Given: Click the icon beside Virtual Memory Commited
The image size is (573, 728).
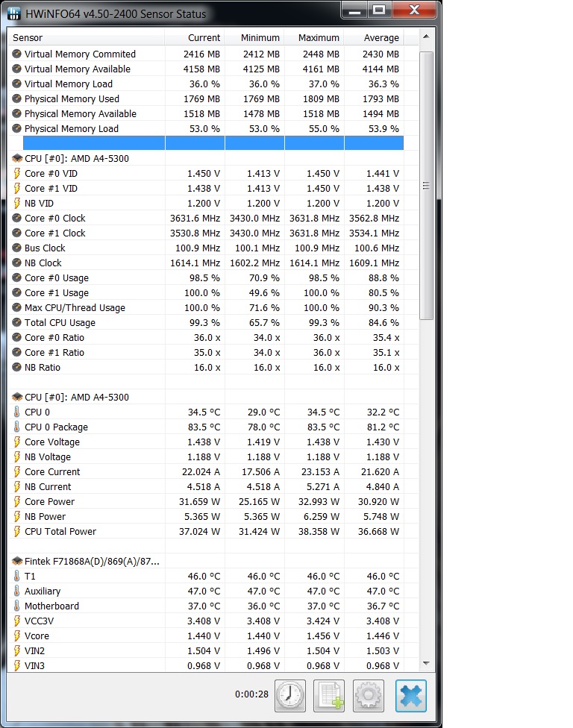Looking at the screenshot, I should [17, 54].
